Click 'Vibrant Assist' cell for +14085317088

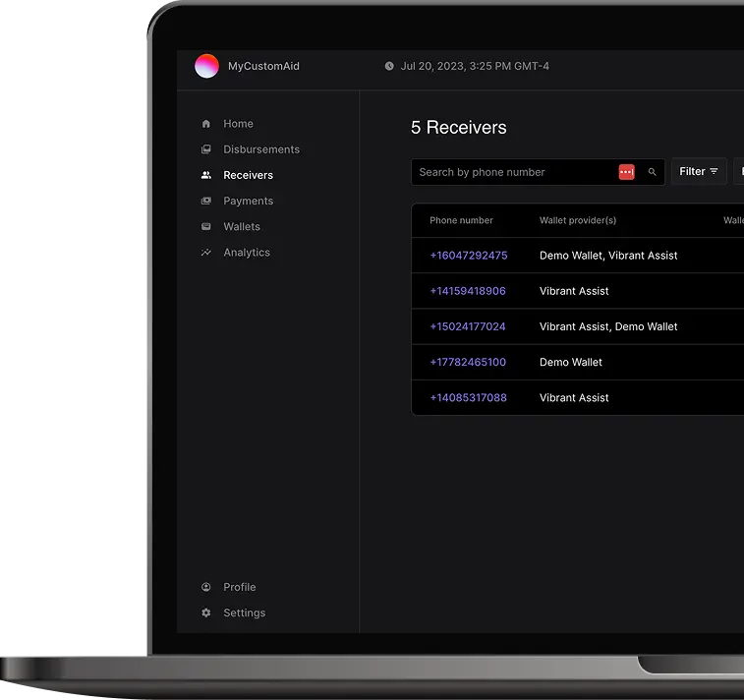click(x=574, y=398)
